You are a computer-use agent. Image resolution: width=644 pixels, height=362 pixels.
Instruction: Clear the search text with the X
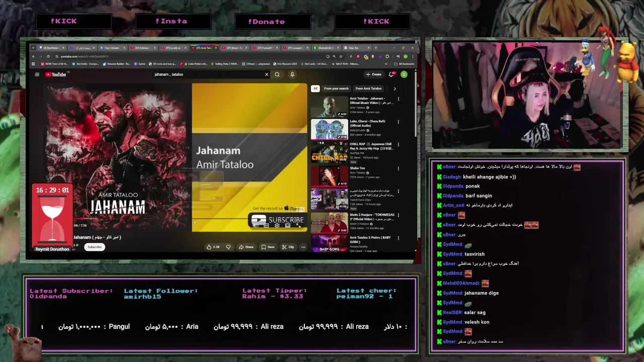pos(267,74)
